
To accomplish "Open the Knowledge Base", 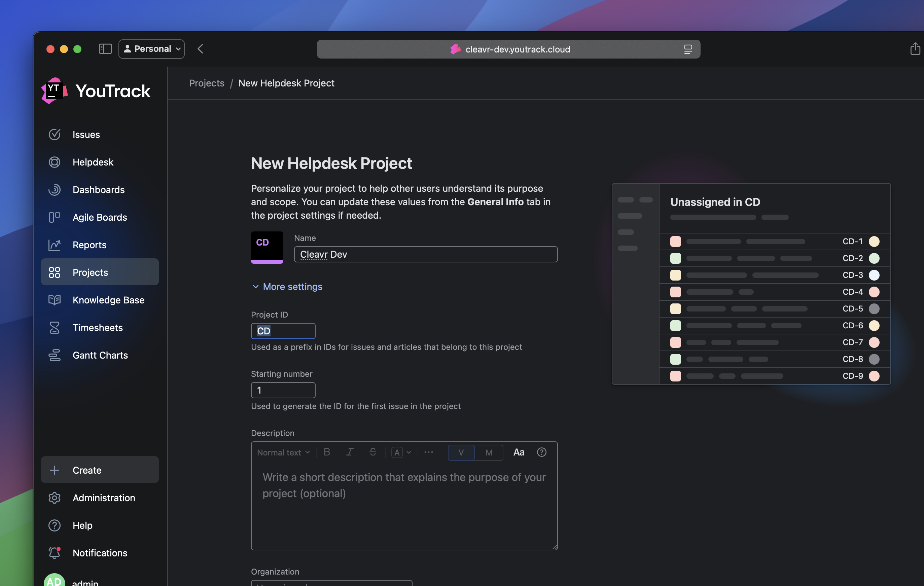I will [x=109, y=300].
